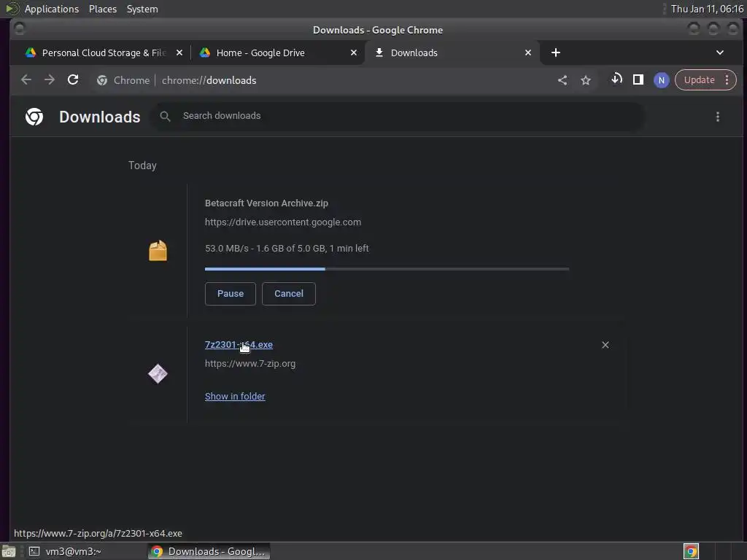Viewport: 747px width, 560px height.
Task: Click Show in folder link
Action: click(235, 396)
